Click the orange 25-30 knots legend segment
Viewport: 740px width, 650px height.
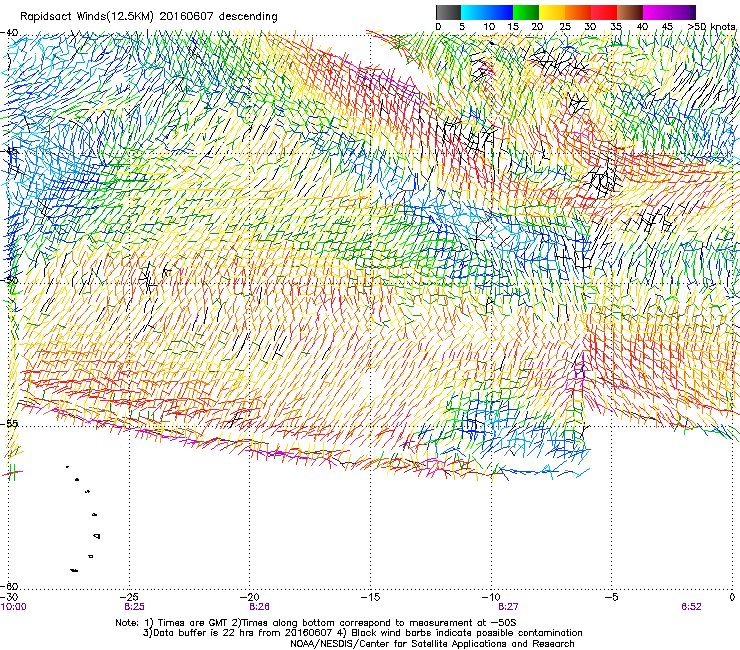(x=578, y=12)
